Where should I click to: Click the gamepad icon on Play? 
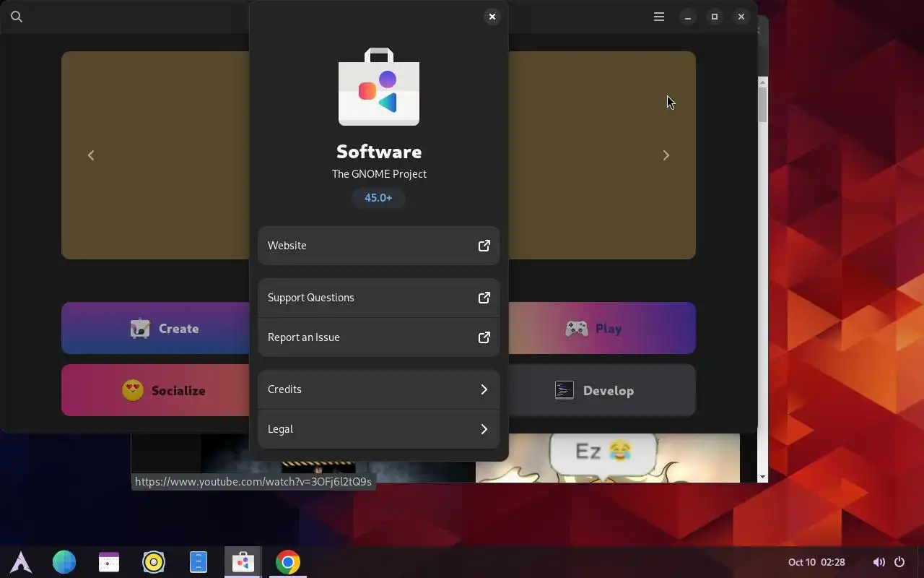tap(576, 329)
